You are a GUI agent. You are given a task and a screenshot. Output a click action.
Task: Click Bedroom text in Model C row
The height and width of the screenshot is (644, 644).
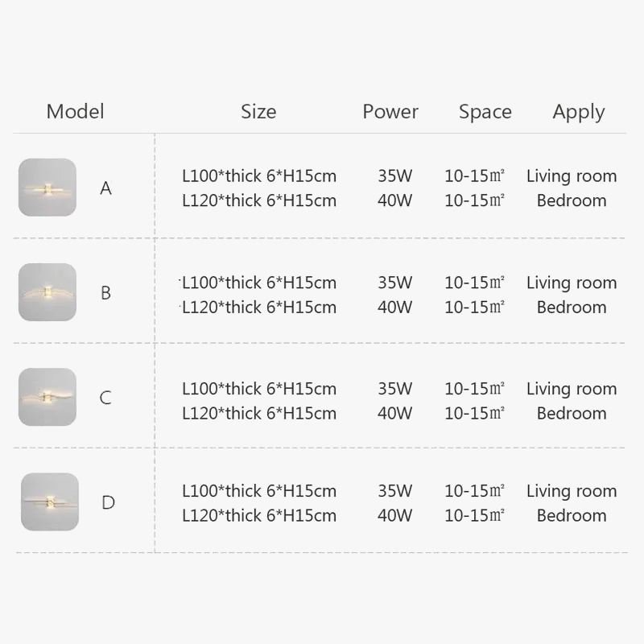[x=572, y=413]
